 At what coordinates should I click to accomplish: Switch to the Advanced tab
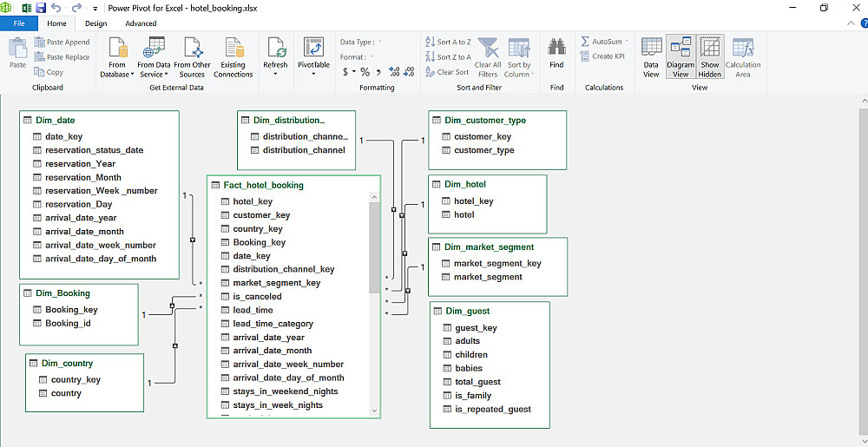tap(141, 23)
